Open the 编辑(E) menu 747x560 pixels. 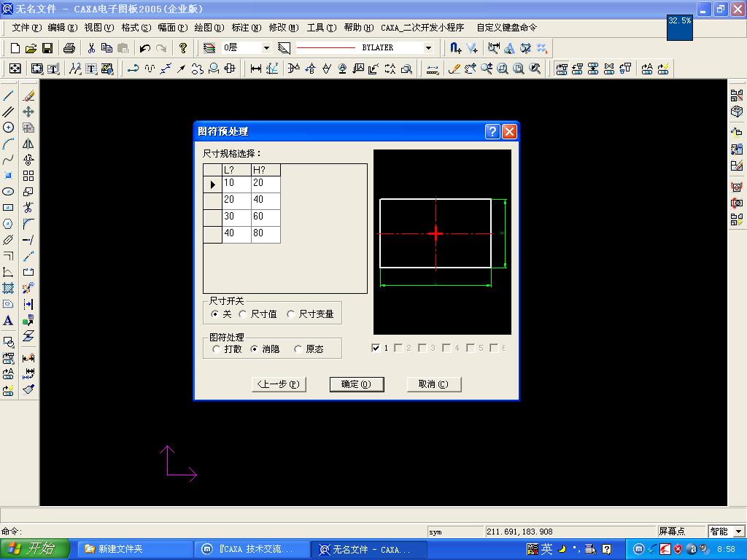(63, 28)
